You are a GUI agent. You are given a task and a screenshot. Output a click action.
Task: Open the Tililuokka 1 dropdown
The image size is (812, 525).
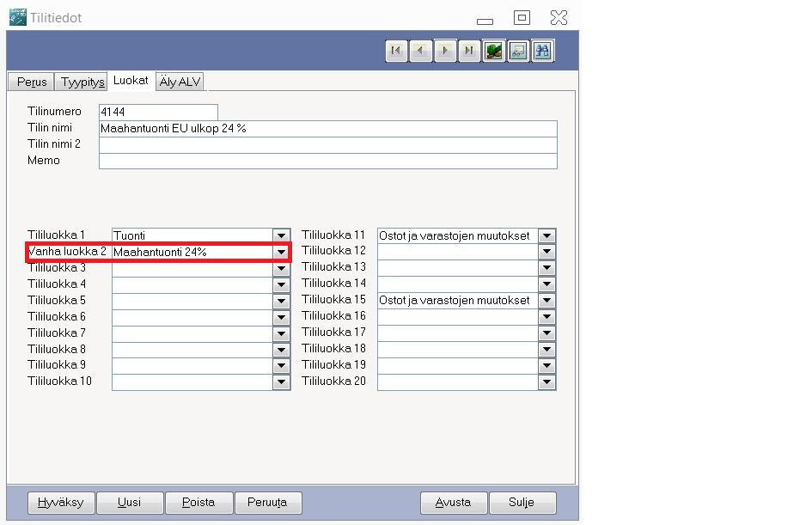point(281,235)
